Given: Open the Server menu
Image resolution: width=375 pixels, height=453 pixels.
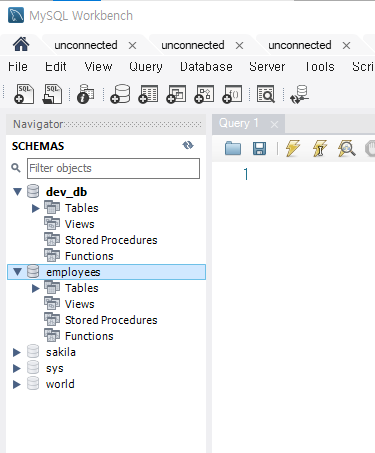Looking at the screenshot, I should point(267,66).
